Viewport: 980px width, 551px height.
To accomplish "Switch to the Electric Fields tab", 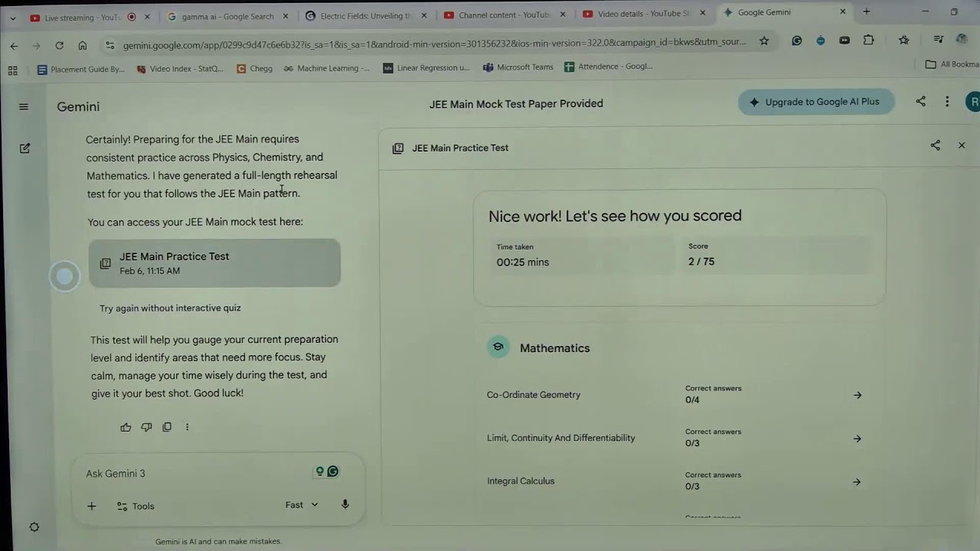I will (365, 15).
